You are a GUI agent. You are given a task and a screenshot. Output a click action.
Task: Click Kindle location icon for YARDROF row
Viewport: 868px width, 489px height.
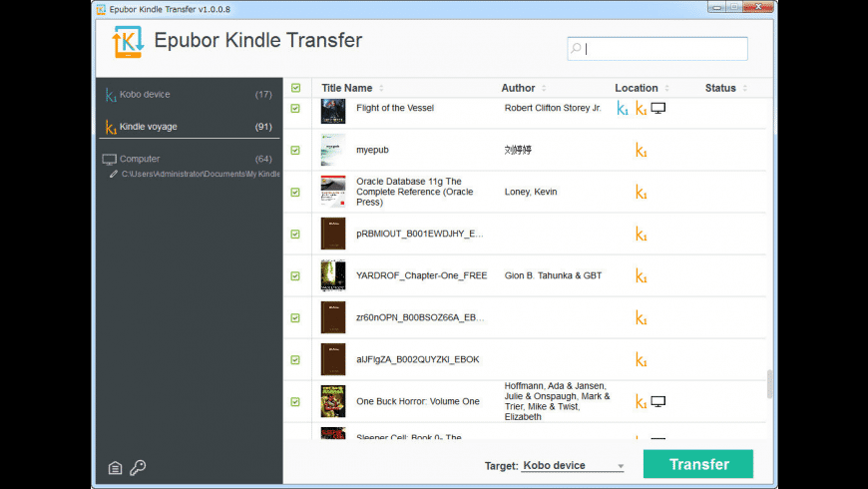coord(642,275)
